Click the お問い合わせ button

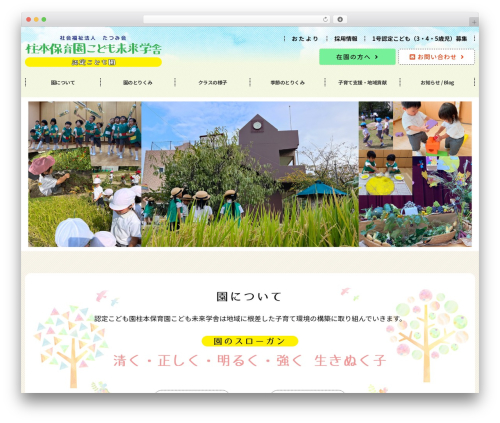pyautogui.click(x=436, y=57)
